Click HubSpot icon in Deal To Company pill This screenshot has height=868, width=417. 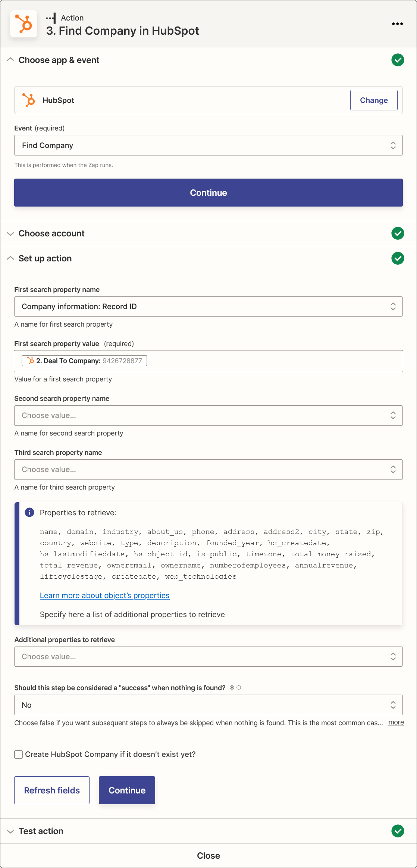point(31,361)
